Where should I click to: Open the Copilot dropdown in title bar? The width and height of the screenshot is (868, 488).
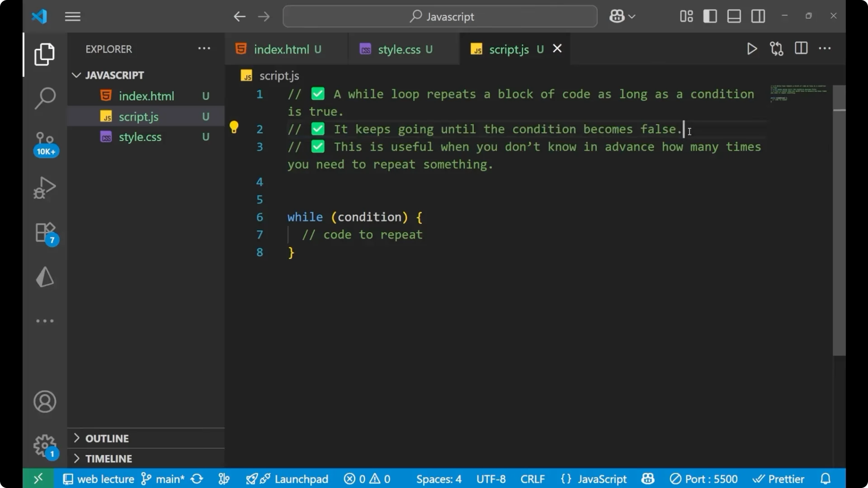coord(622,16)
